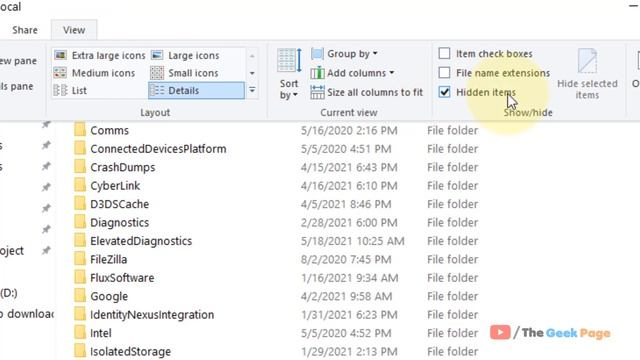Select Google folder name
This screenshot has height=360, width=640.
(x=109, y=296)
